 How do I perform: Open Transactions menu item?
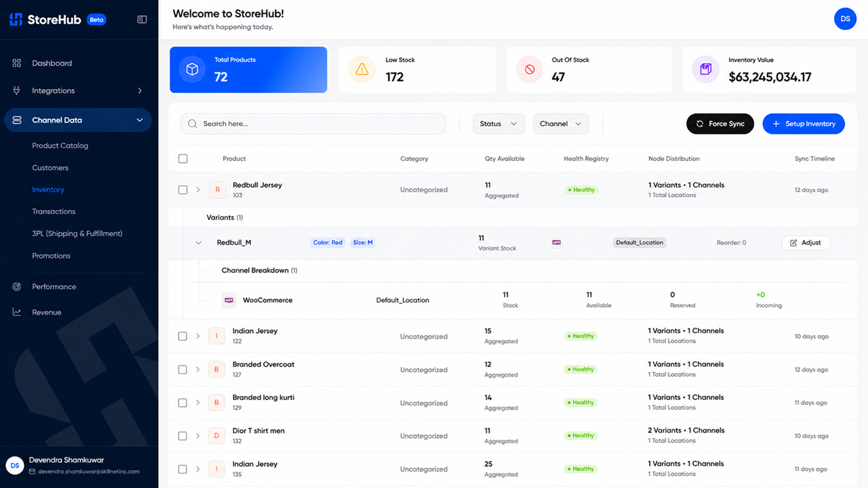[54, 211]
